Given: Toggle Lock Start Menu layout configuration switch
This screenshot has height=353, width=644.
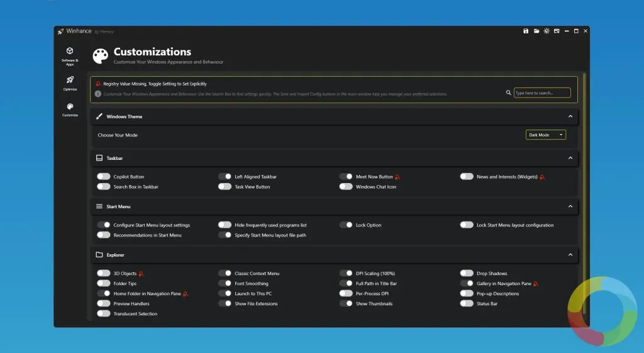Looking at the screenshot, I should [x=467, y=225].
